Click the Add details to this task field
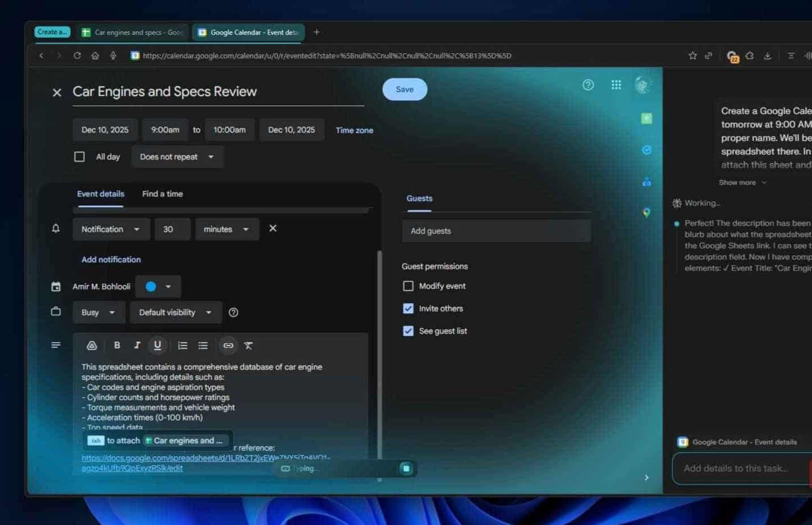Viewport: 812px width, 525px height. [x=742, y=468]
